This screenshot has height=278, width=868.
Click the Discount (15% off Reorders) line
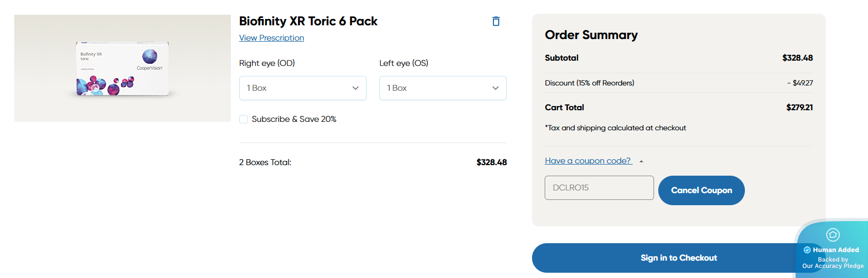point(590,83)
